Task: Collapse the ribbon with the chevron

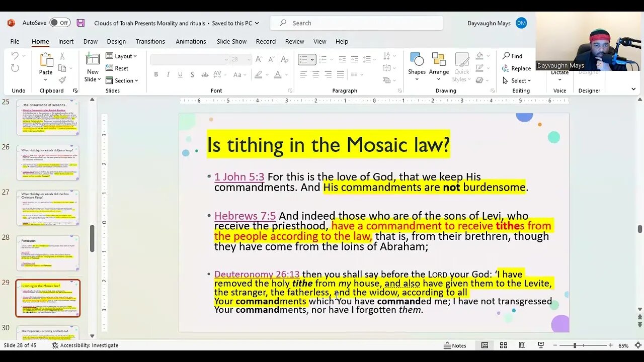Action: (633, 89)
